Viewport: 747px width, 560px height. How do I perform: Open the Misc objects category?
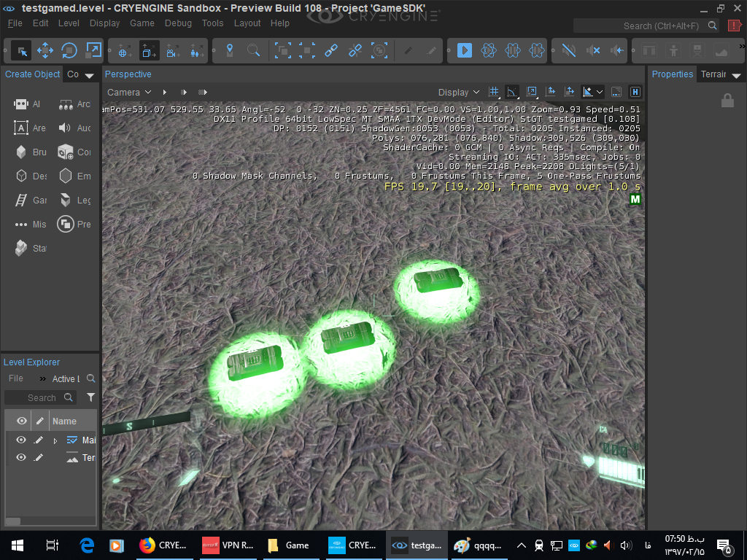pyautogui.click(x=31, y=225)
